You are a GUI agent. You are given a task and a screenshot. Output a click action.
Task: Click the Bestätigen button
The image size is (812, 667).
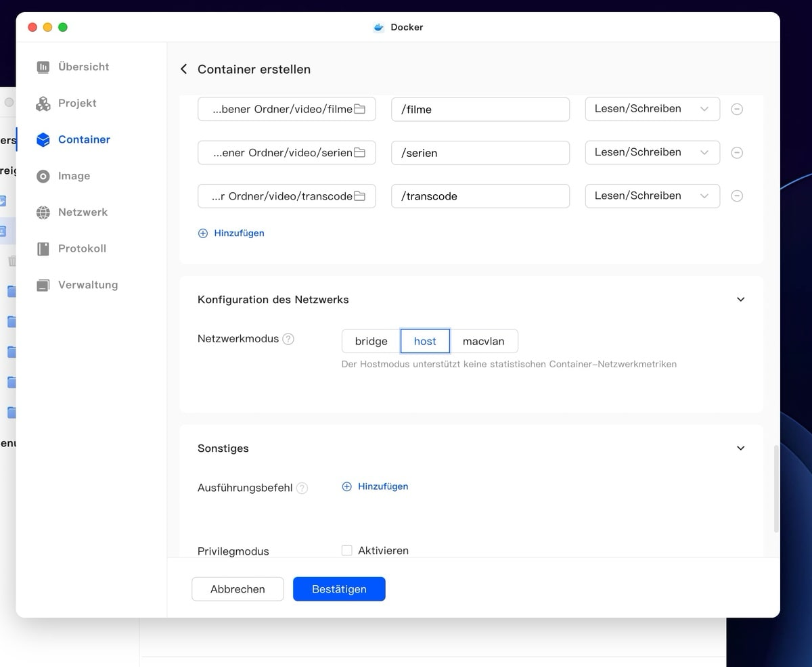(339, 589)
